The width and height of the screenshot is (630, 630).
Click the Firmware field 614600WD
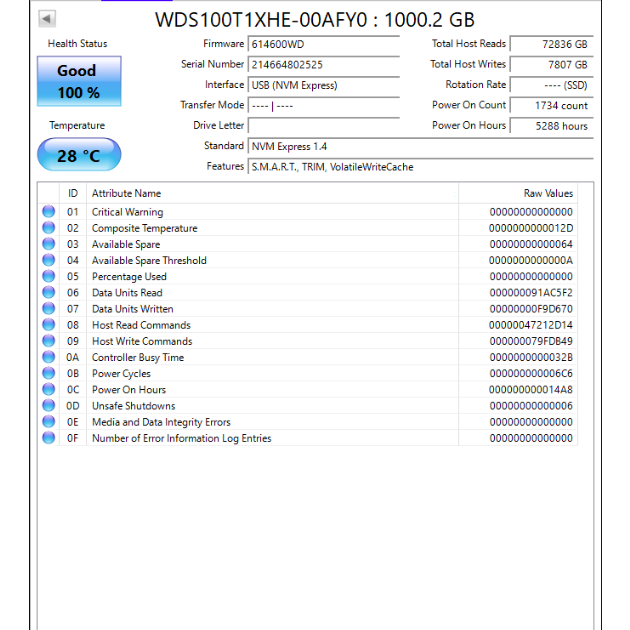324,44
